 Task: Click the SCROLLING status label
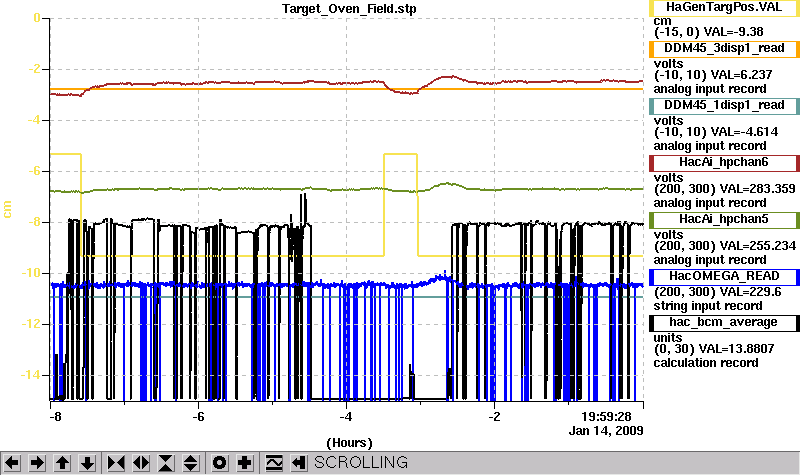(361, 462)
